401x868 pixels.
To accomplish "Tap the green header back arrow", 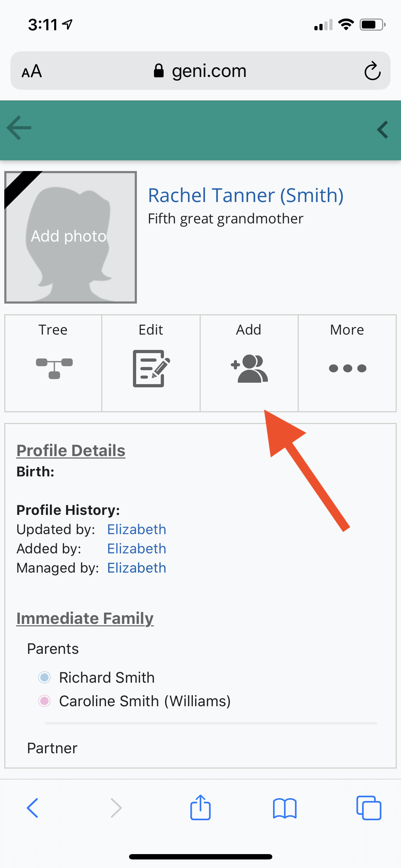I will coord(19,128).
